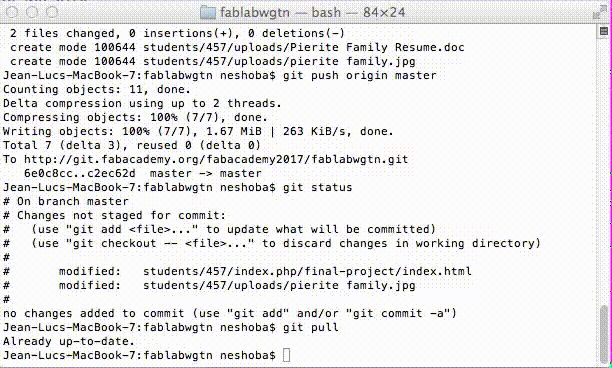Screen dimensions: 612x368
Task: Click the yellow minimize window button
Action: pos(32,12)
